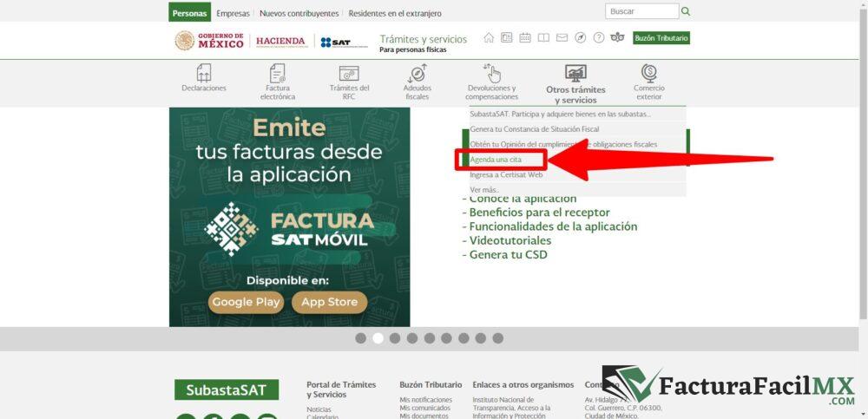Open the compass icon in header
868x419 pixels.
click(580, 37)
